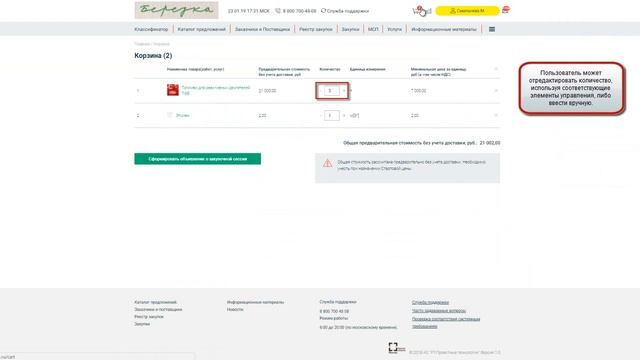Increase quantity of row 1 item

point(344,91)
